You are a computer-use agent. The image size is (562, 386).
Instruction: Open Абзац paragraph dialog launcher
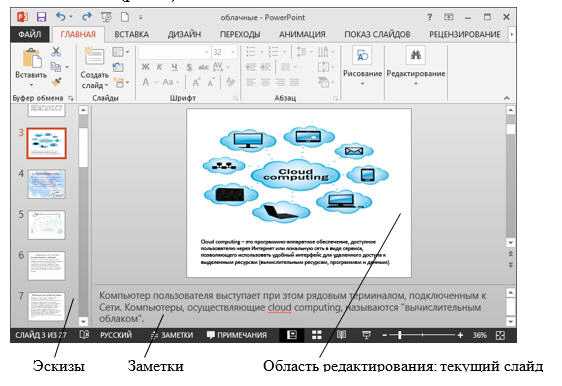click(x=335, y=98)
